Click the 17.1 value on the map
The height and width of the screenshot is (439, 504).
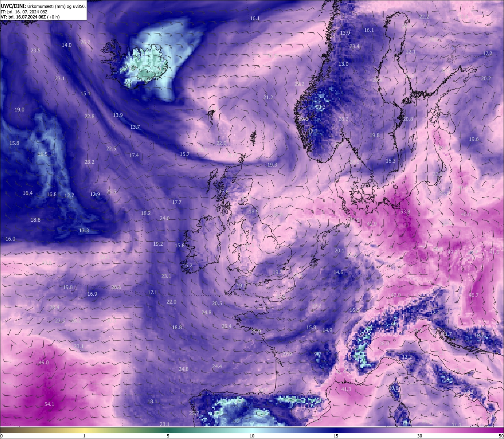pos(152,292)
